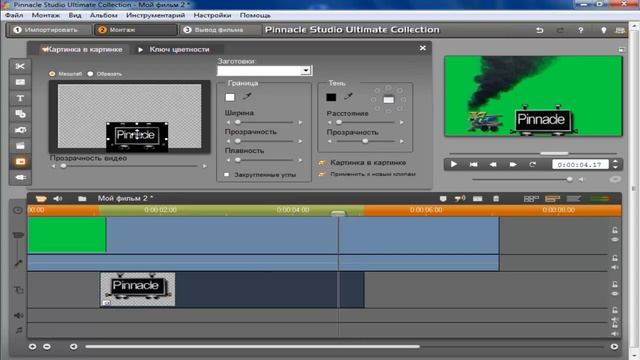Screen dimensions: 640x360
Task: Click the folder icon beside Мой фильм 2
Action: 82,199
